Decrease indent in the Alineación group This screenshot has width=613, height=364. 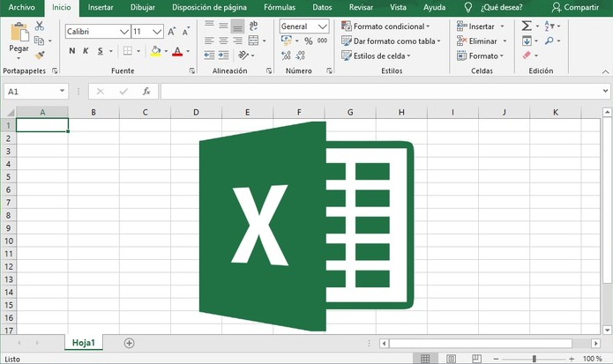point(209,56)
